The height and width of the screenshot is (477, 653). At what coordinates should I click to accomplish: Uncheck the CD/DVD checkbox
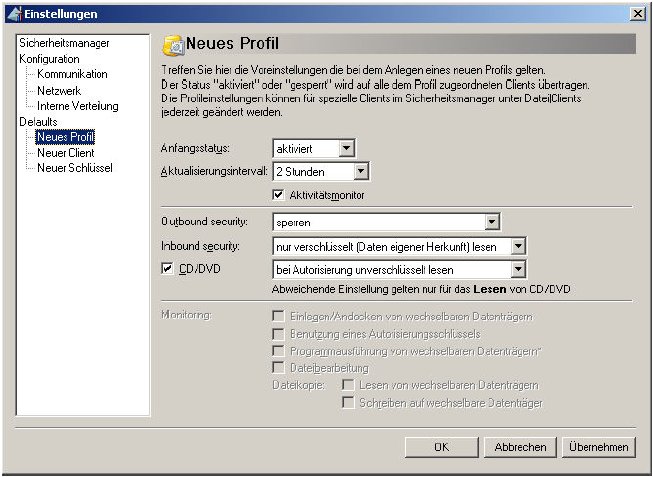(167, 268)
